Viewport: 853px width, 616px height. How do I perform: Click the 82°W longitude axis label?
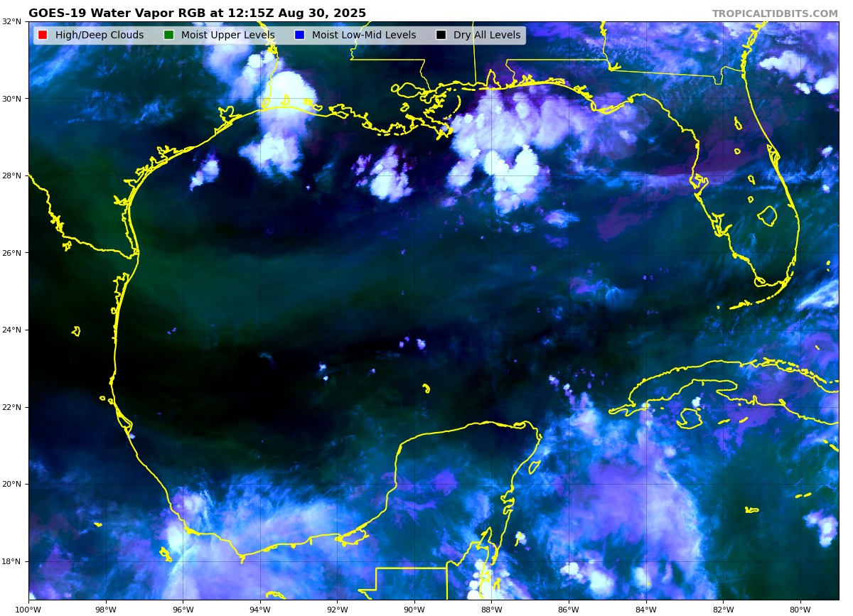[x=723, y=609]
